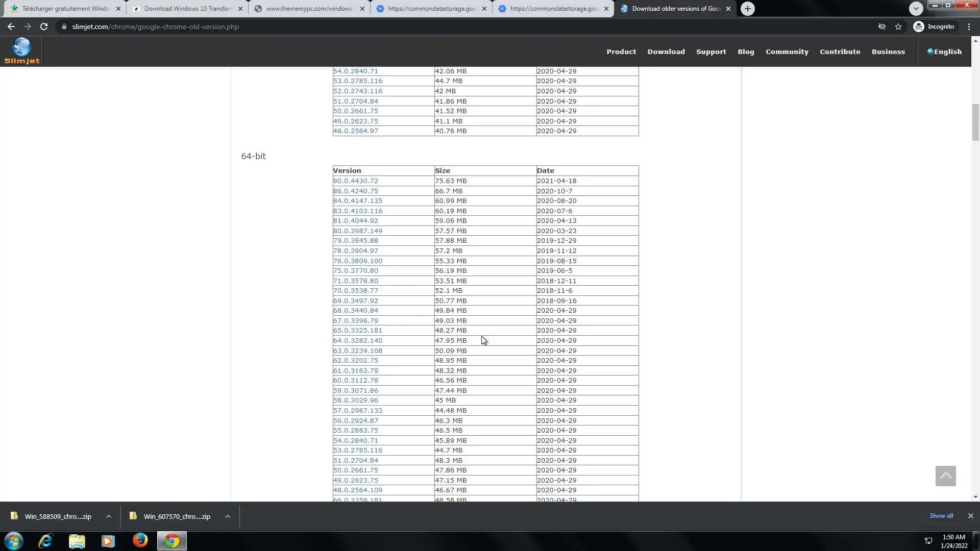Click the scroll-to-top arrow button
Screen dimensions: 980x551
(x=945, y=475)
